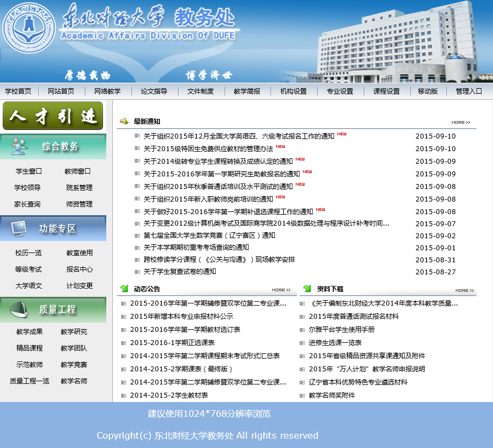
Task: Open 等级考试 link
Action: click(28, 269)
